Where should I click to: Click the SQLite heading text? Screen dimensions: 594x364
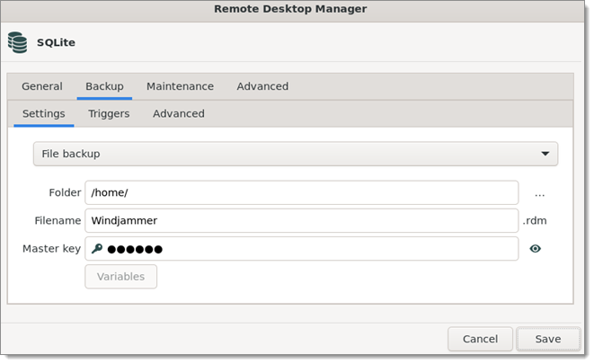coord(56,42)
